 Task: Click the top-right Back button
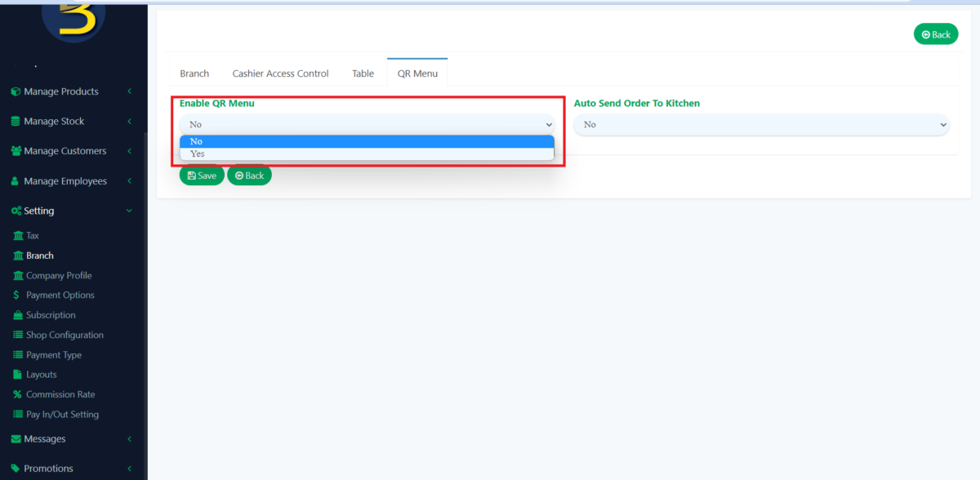[x=935, y=33]
